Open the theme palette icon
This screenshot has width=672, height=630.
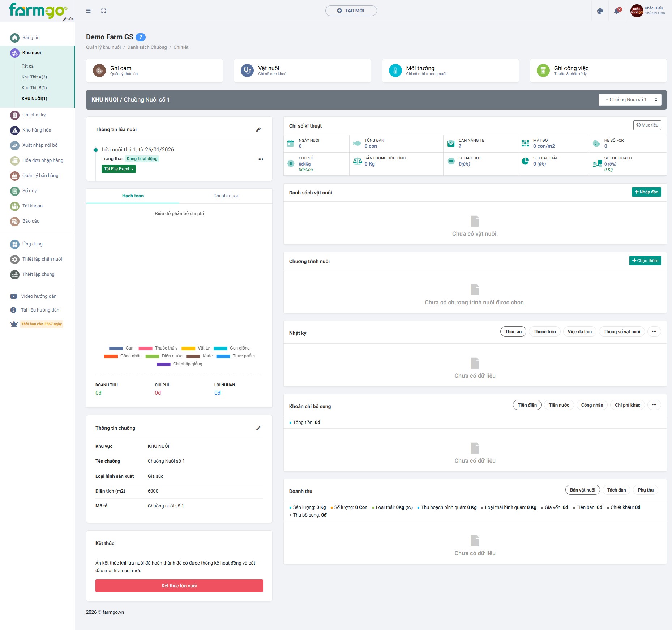[600, 11]
